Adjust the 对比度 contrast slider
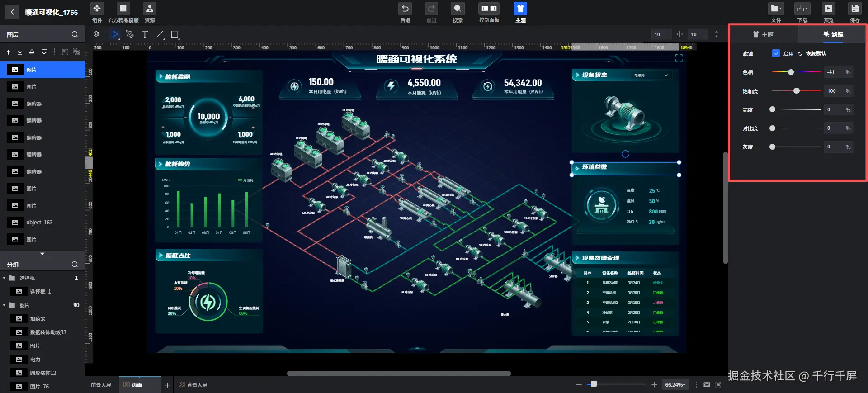Screen dimensions: 868x393 click(796, 128)
